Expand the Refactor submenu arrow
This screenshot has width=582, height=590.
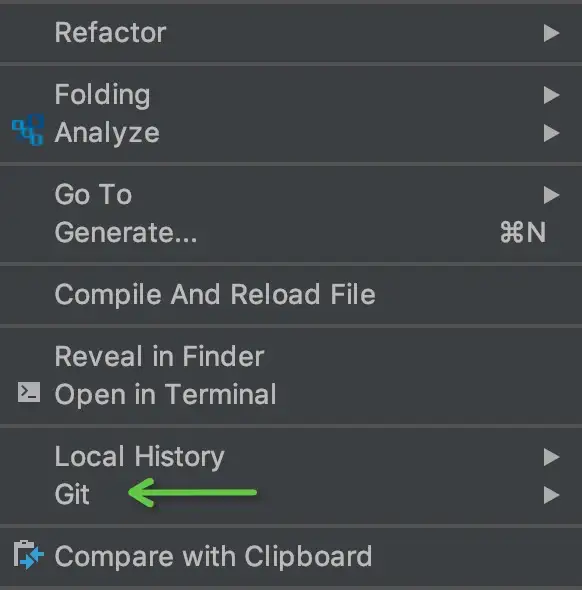pyautogui.click(x=551, y=33)
